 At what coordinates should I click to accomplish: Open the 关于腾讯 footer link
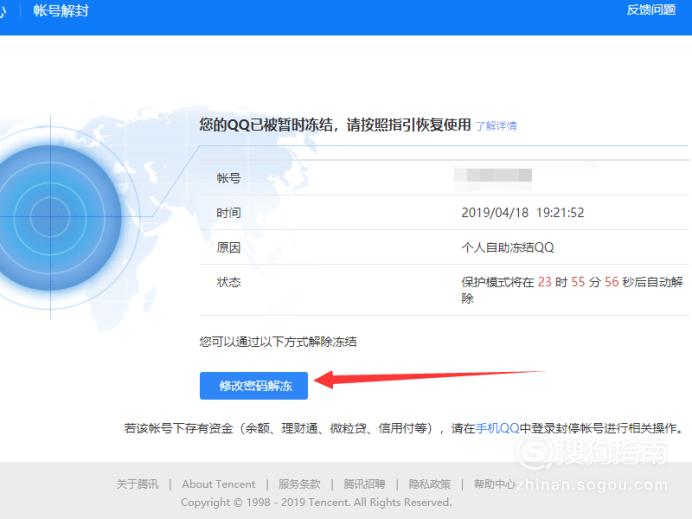pos(137,484)
